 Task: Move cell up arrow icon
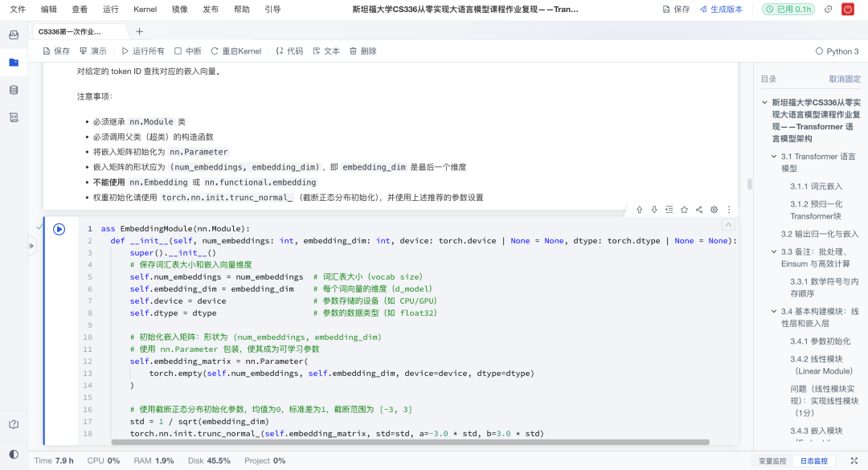(640, 210)
